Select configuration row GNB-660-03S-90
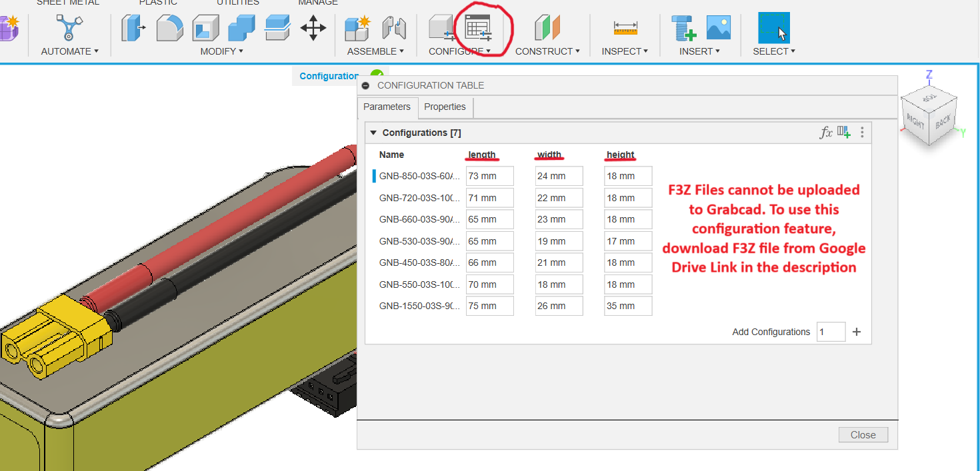The height and width of the screenshot is (471, 980). tap(419, 219)
